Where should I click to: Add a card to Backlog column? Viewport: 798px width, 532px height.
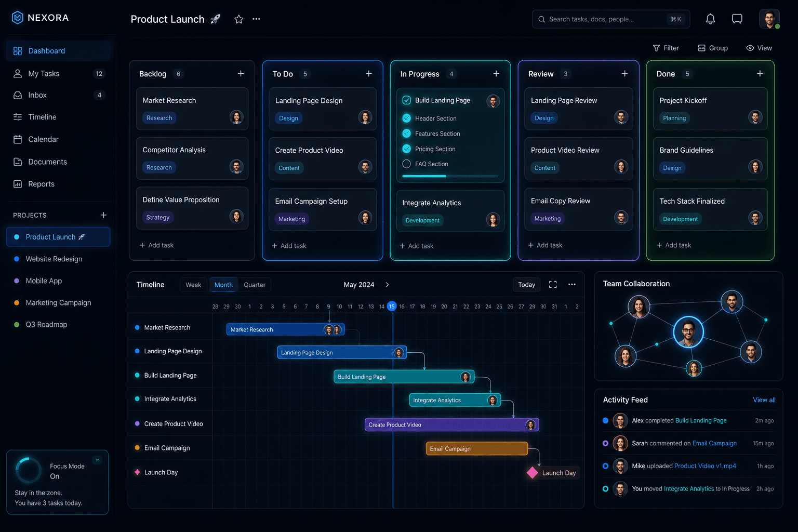[241, 74]
